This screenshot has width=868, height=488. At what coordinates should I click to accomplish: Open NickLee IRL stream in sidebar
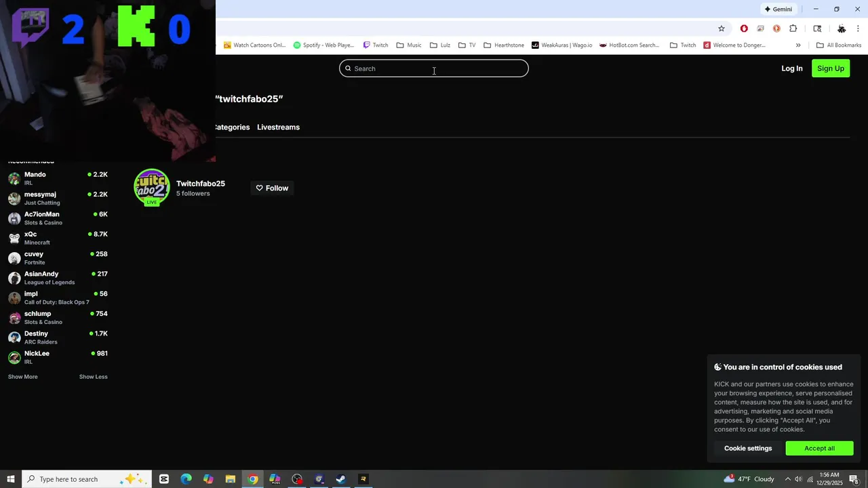tap(58, 357)
